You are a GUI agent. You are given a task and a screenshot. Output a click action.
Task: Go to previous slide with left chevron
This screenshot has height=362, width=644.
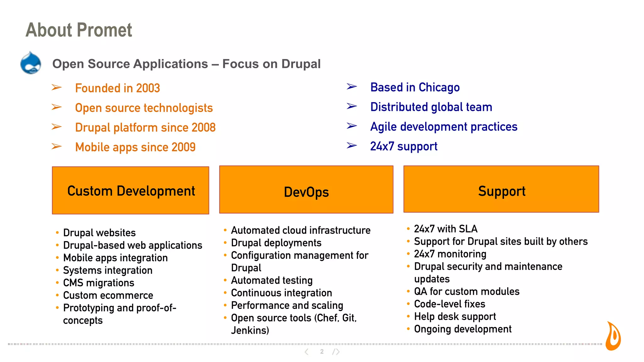[x=307, y=352]
